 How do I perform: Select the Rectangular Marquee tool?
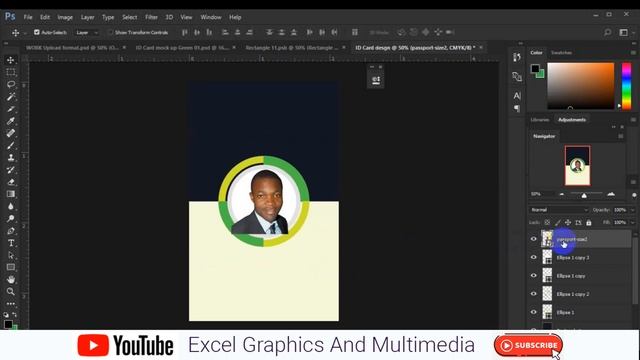coord(11,72)
